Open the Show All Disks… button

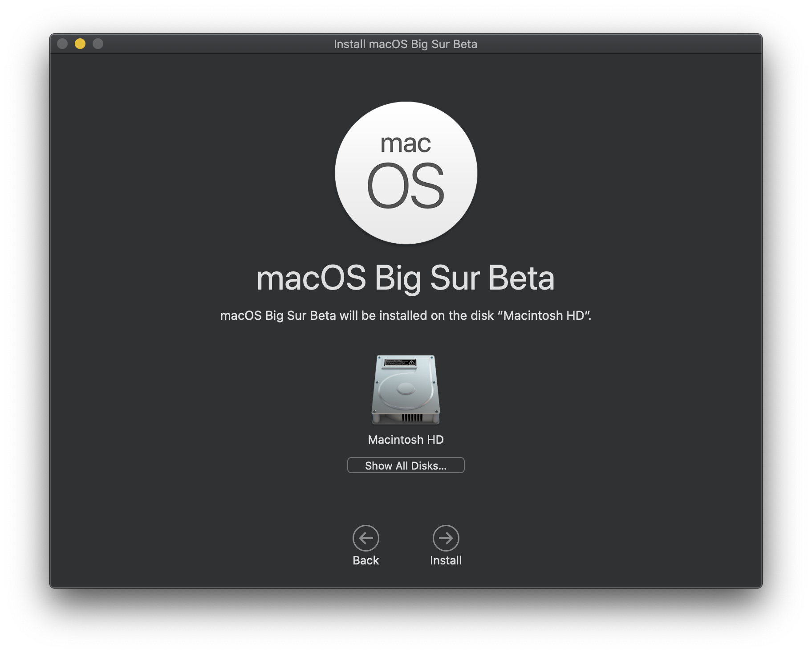[x=406, y=465]
